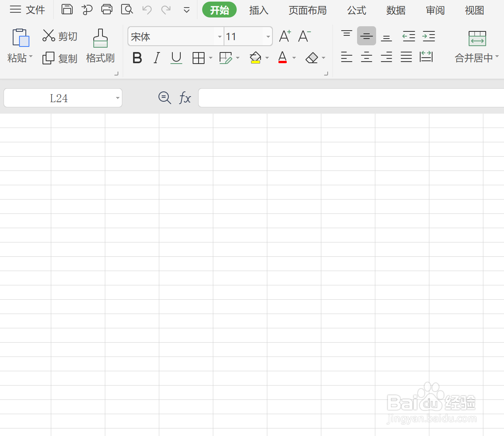Open the 审阅 tab
The width and height of the screenshot is (504, 436).
pos(435,10)
